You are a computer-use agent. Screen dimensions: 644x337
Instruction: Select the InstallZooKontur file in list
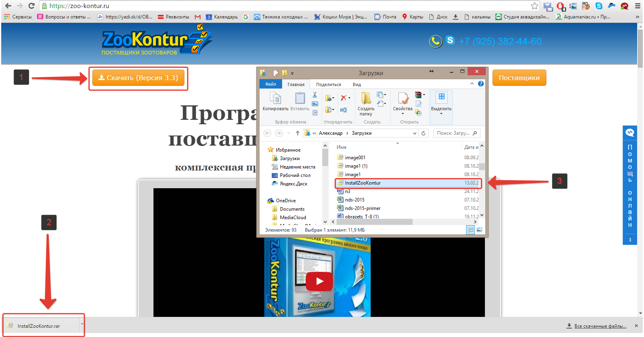click(x=408, y=183)
